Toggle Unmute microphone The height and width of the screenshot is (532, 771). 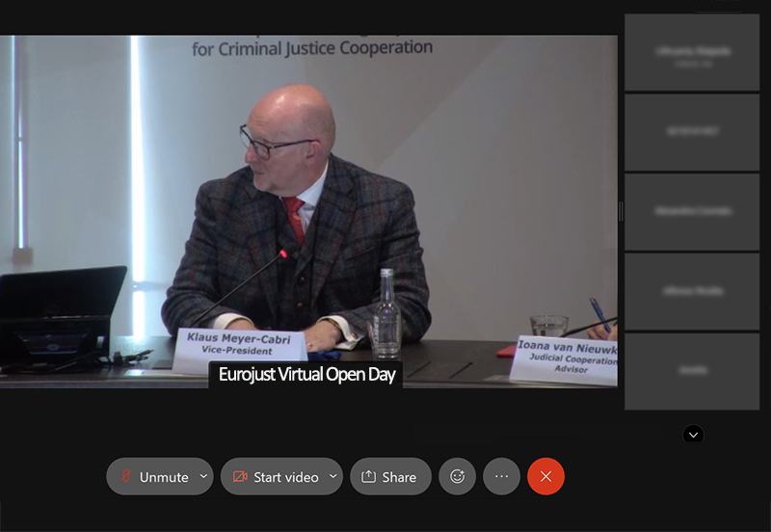(x=152, y=476)
